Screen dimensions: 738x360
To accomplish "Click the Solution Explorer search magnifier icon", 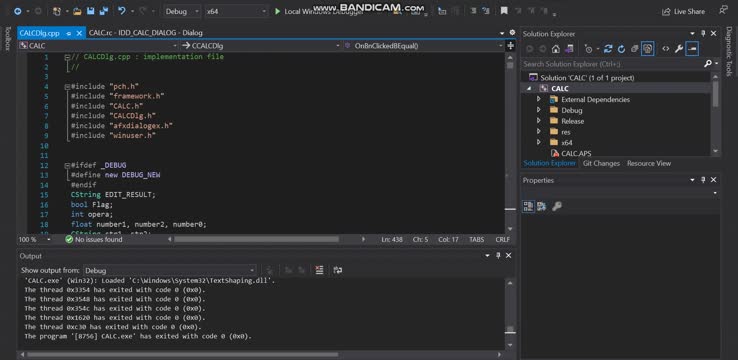I will click(x=707, y=64).
